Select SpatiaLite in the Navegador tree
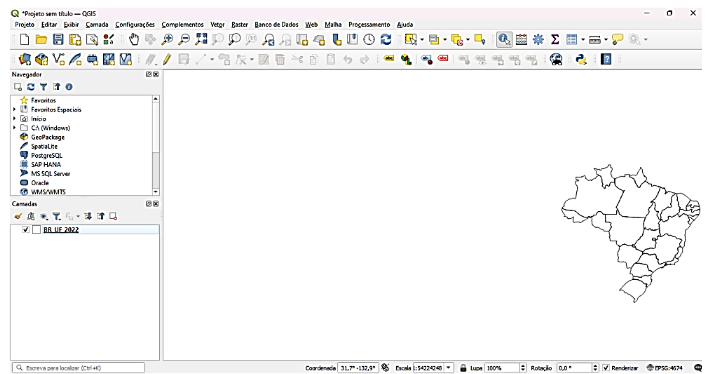Image resolution: width=709 pixels, height=374 pixels. (x=44, y=146)
